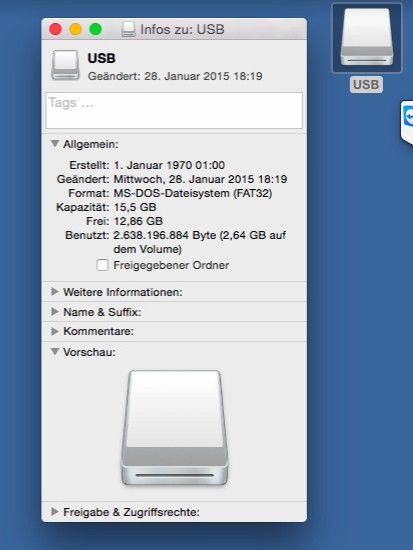
Task: Click the window title Infos zu: USB
Action: 182,29
